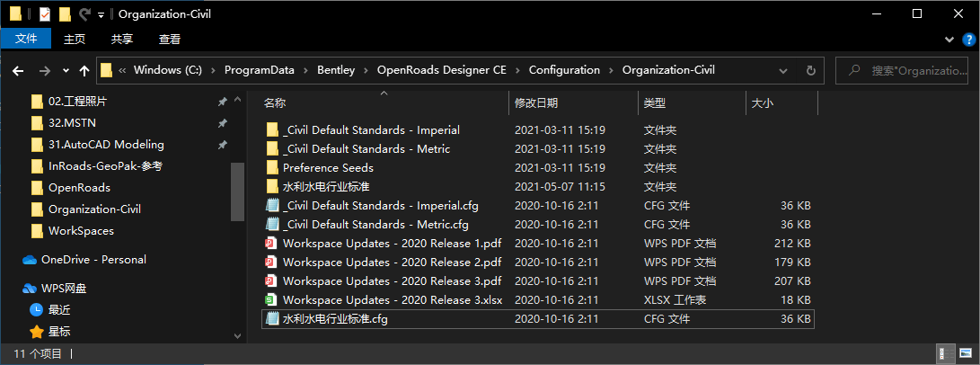Click the search box for Organization-Civil
This screenshot has height=365, width=980.
coord(907,70)
